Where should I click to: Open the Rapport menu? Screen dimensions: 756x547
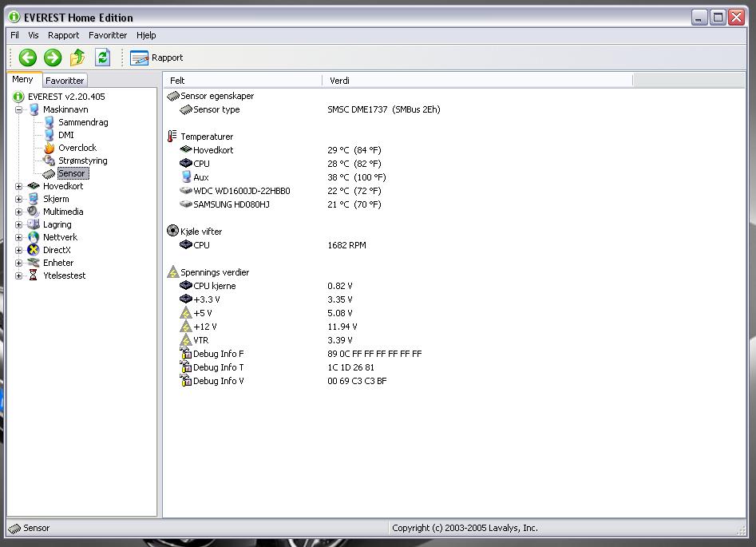63,35
